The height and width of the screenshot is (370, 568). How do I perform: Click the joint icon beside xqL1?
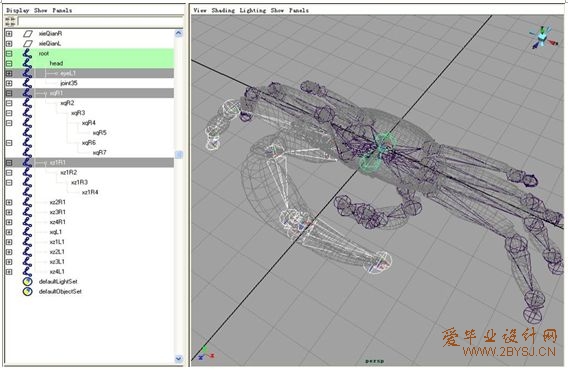27,232
